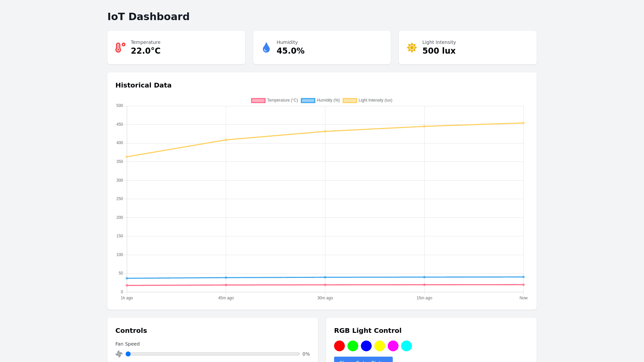Click the thermometer temperature icon
The image size is (644, 362).
pyautogui.click(x=120, y=48)
